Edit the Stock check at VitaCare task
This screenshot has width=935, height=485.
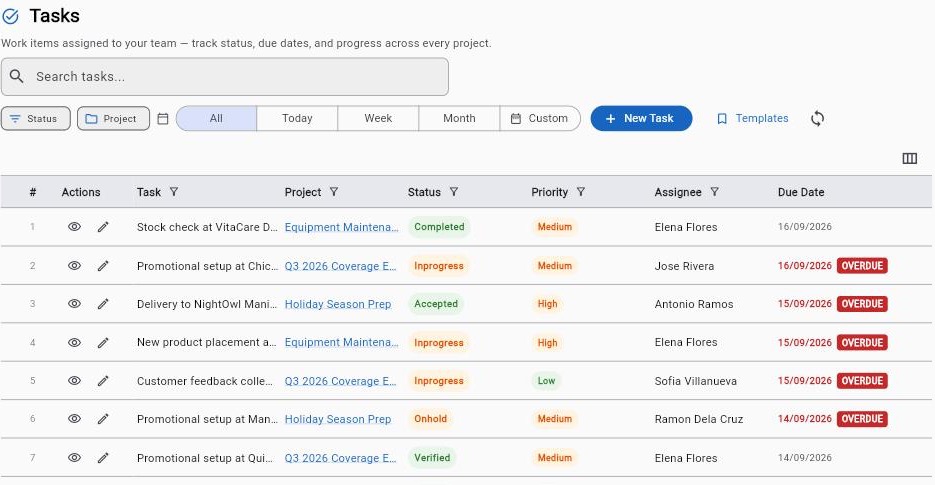pos(103,227)
